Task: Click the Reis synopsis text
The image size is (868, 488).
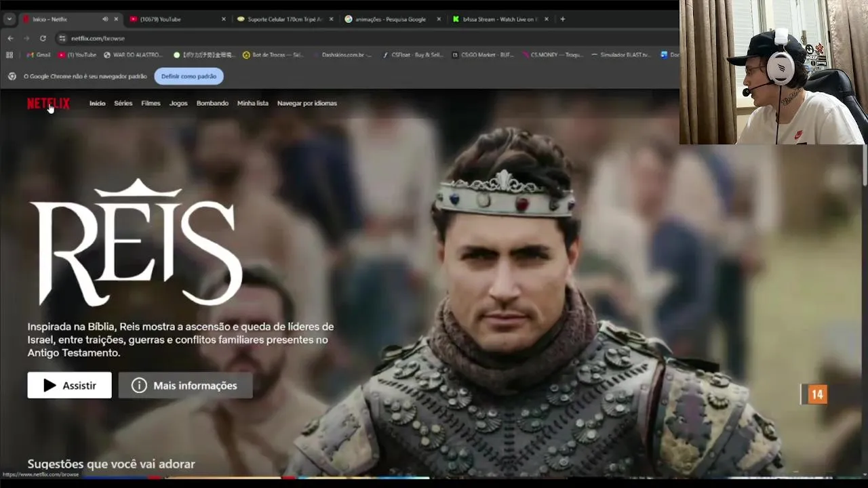Action: pyautogui.click(x=181, y=340)
